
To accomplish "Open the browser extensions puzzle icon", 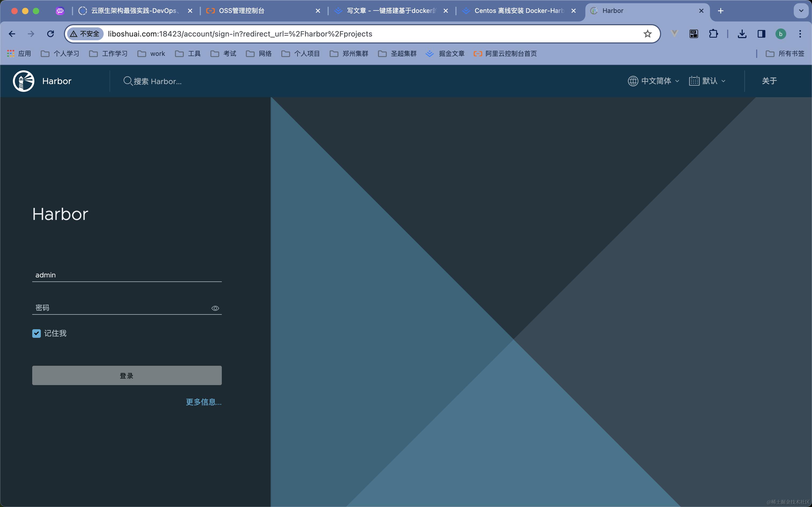I will point(713,34).
